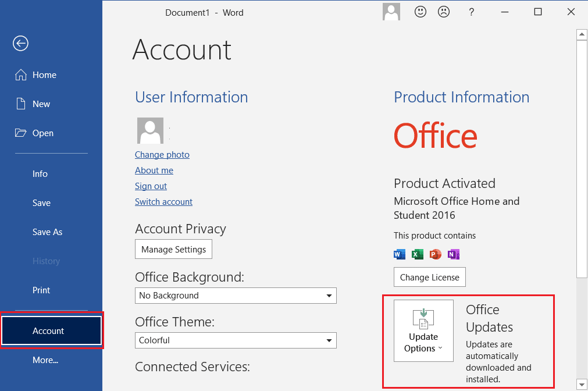Click the PowerPoint app icon under product contents
Screen dimensions: 588x391
[x=435, y=254]
